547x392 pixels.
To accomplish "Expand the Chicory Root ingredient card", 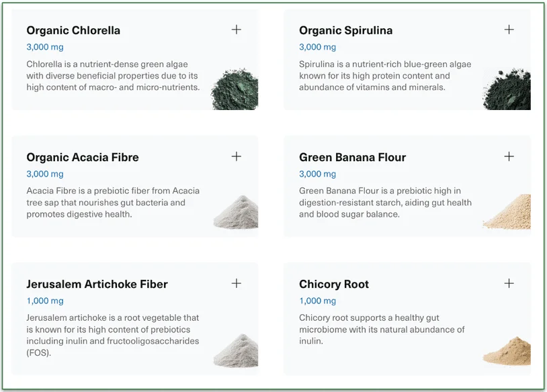I will tap(509, 283).
